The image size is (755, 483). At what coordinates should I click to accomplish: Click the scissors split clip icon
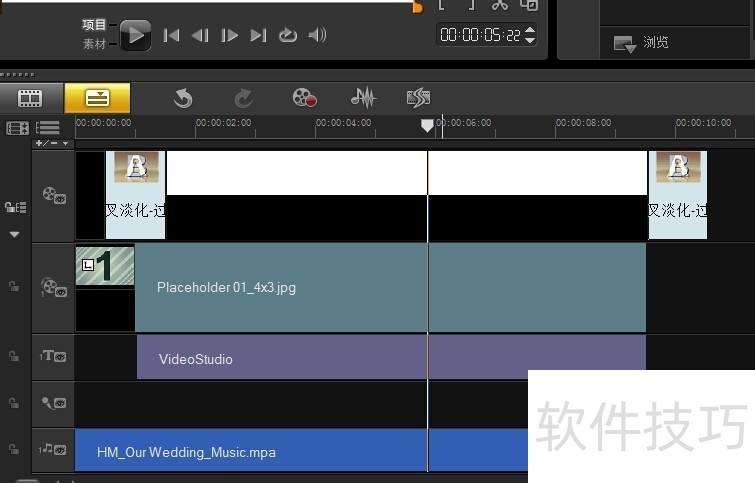(500, 5)
